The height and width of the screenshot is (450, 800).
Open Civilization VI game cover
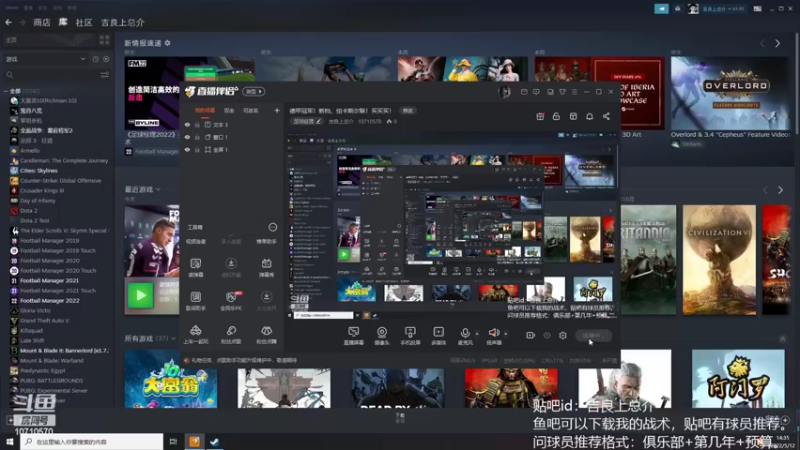point(719,260)
